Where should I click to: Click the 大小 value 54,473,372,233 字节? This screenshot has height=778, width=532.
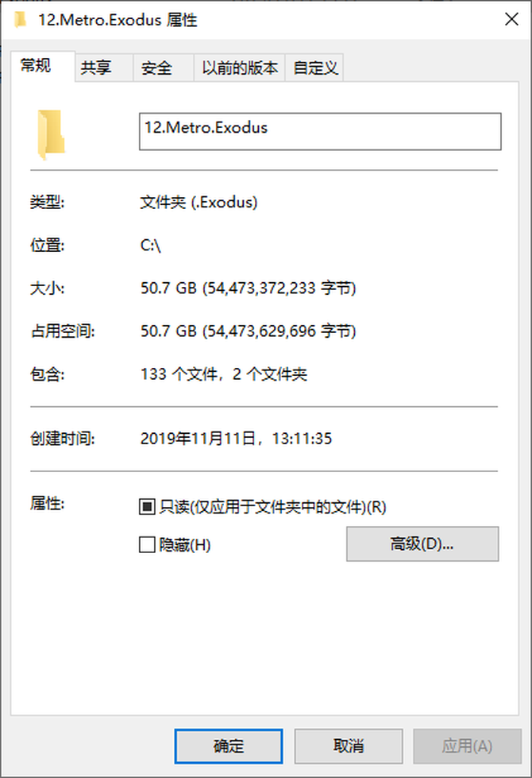tap(279, 288)
